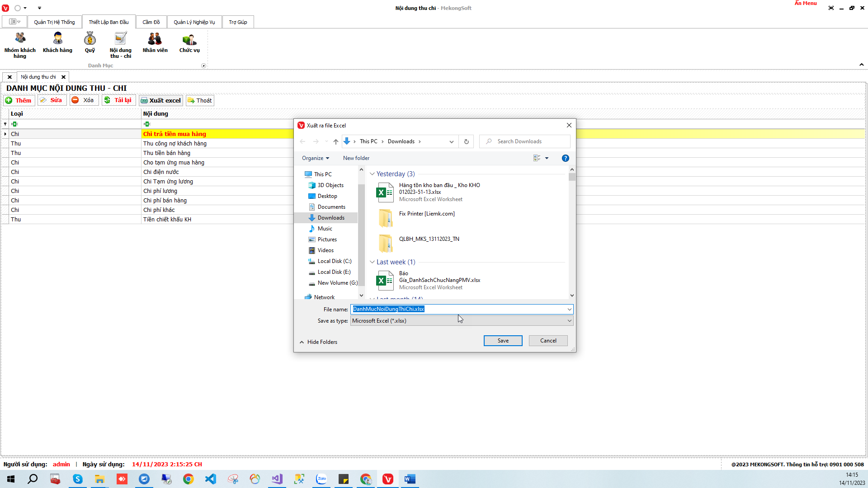The image size is (868, 488).
Task: Open Quỹ ribbon icon
Action: 90,43
